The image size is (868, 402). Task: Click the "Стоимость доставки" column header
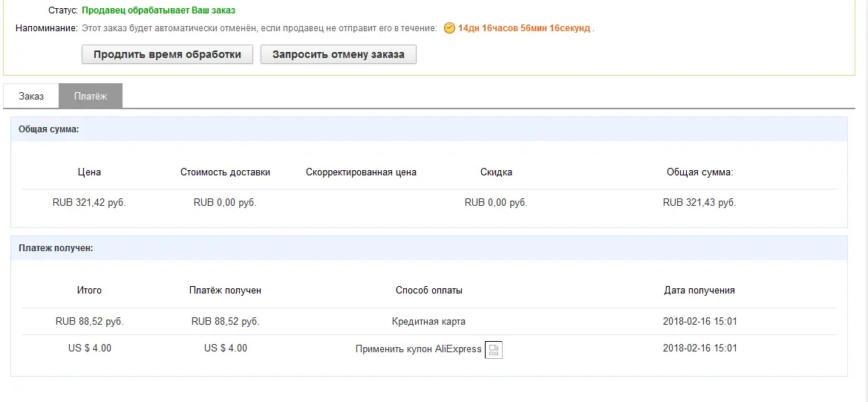pyautogui.click(x=225, y=172)
